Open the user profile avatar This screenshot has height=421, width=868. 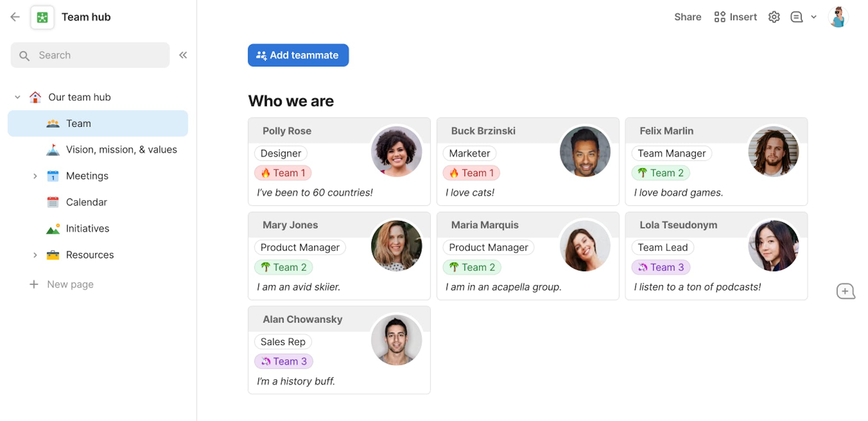click(838, 17)
